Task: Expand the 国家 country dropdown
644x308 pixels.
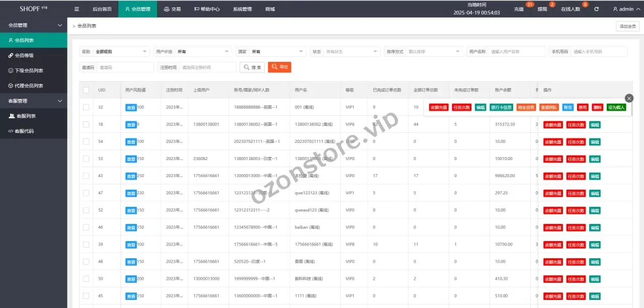Action: click(x=277, y=51)
